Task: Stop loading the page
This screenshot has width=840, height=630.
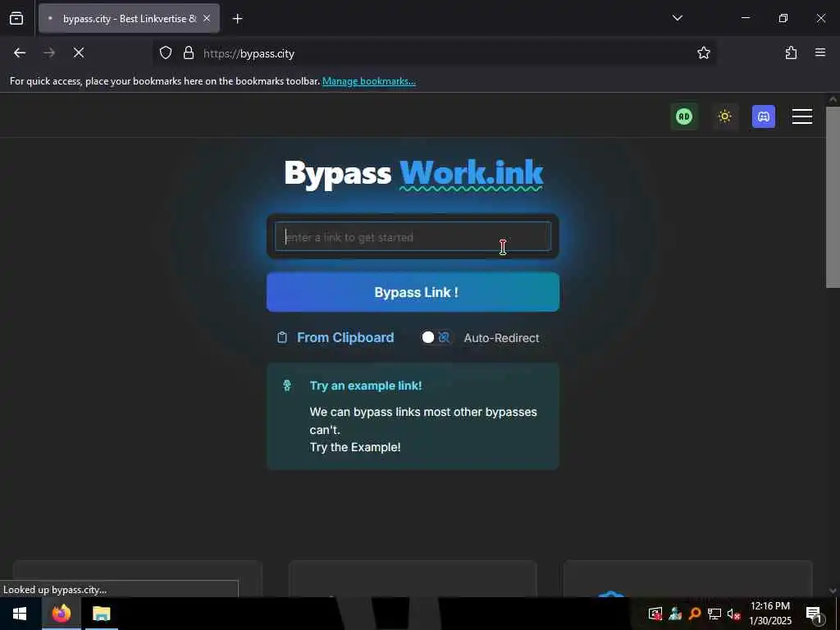Action: pos(79,52)
